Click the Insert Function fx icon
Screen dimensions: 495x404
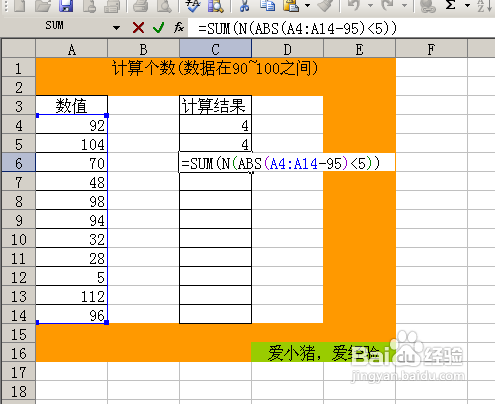179,27
